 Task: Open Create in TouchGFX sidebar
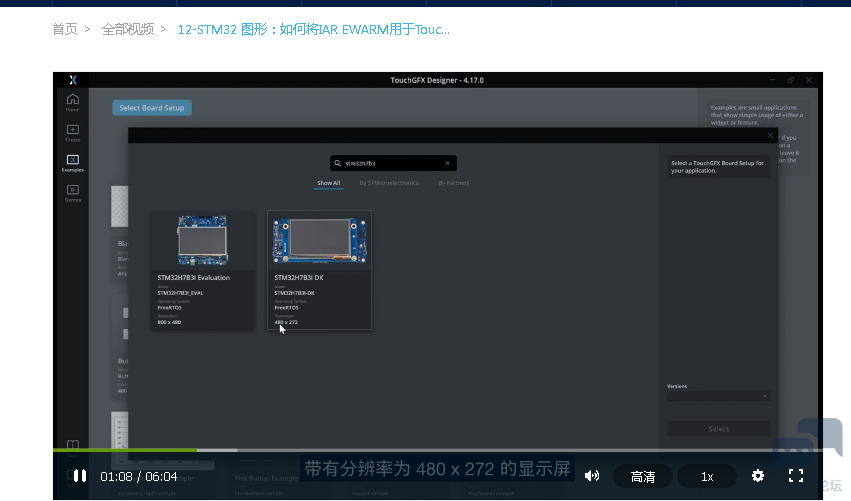tap(73, 132)
